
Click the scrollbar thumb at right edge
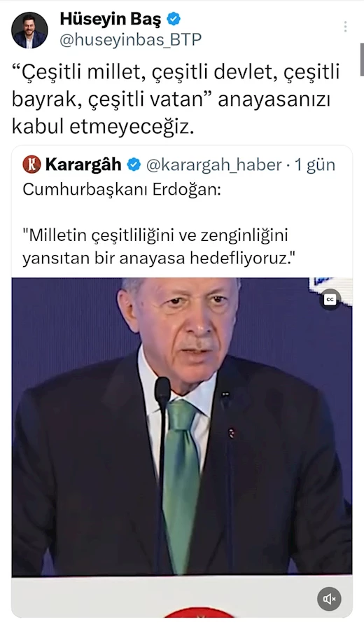tap(362, 60)
